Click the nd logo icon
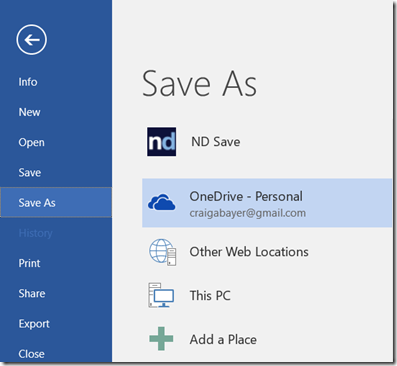The height and width of the screenshot is (366, 397). (x=162, y=142)
